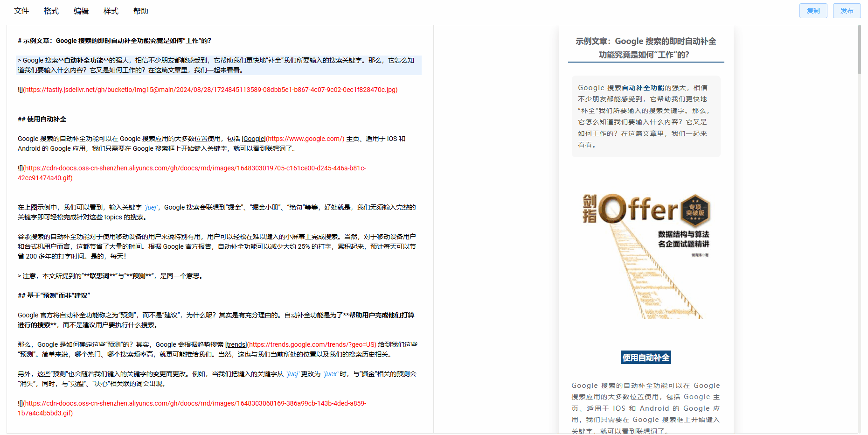Click the preview paragraph below the 使用自动补全 heading

pos(646,408)
